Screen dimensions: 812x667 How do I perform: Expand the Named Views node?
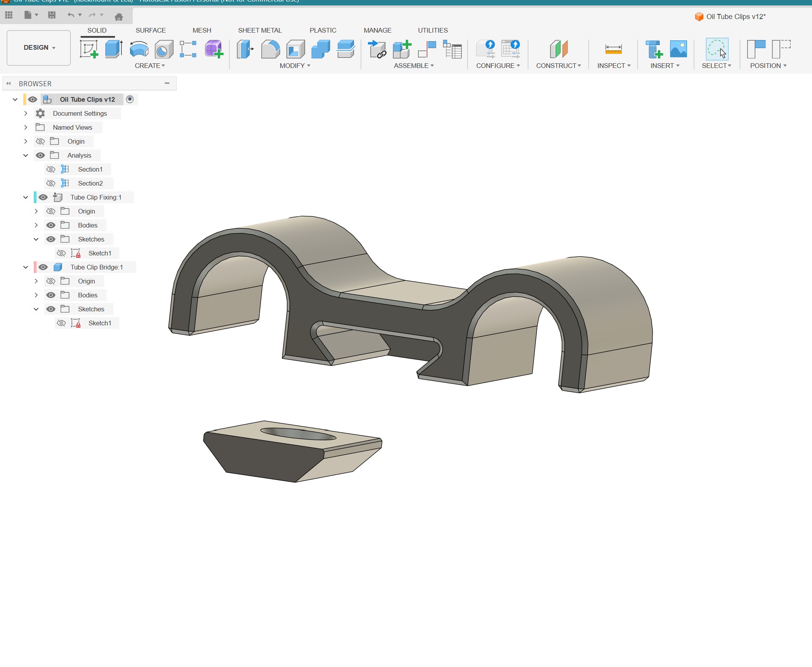click(x=26, y=127)
